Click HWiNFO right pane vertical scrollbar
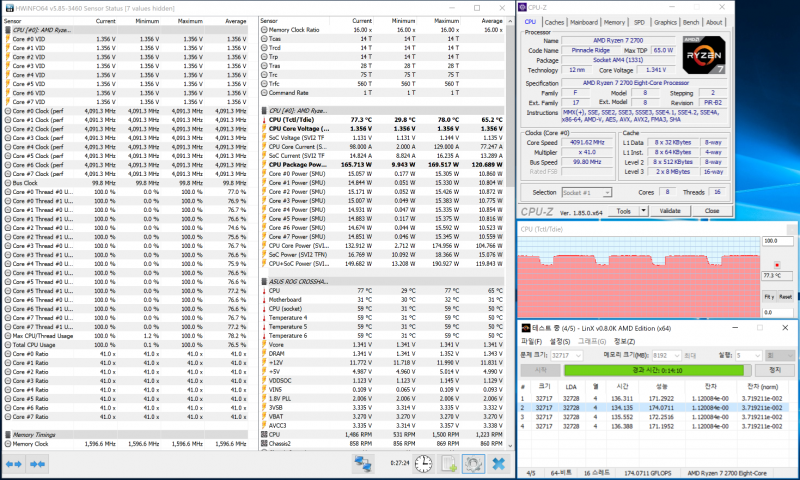 (510, 234)
